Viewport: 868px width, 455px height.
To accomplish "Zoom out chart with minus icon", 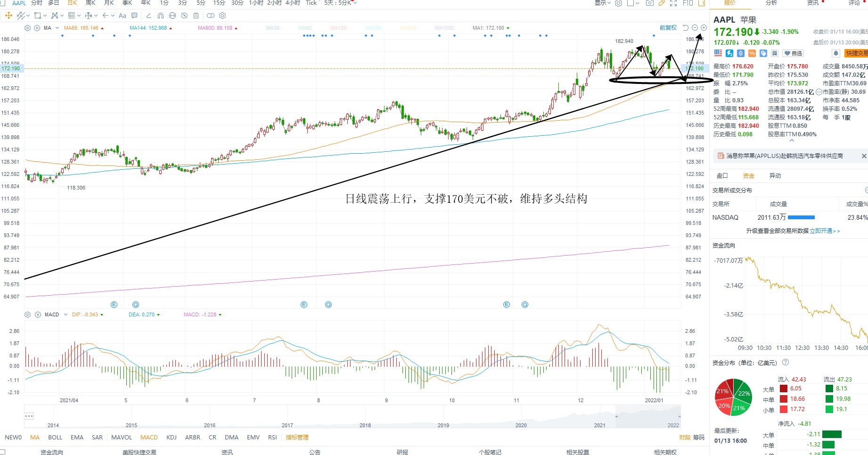I will point(695,28).
